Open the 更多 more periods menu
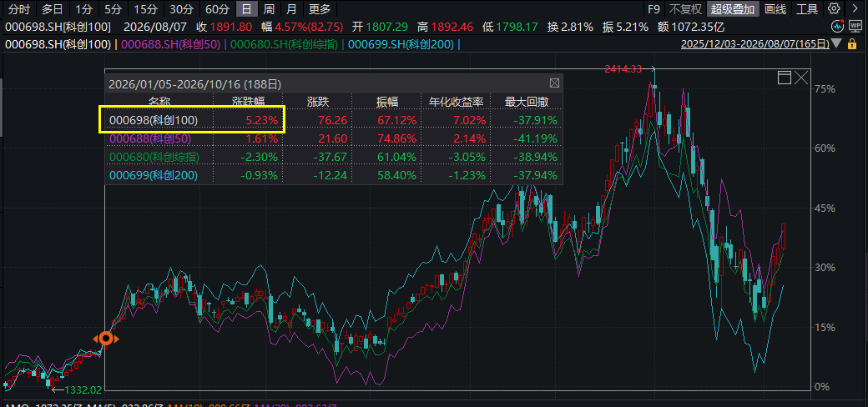 point(320,8)
